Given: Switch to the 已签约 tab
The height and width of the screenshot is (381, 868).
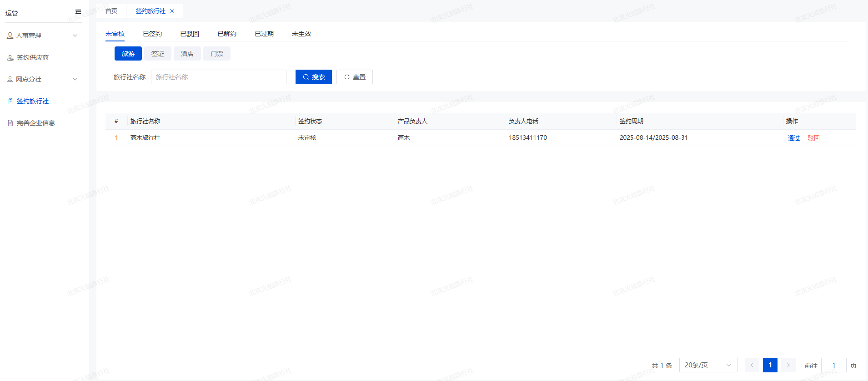Looking at the screenshot, I should 152,34.
